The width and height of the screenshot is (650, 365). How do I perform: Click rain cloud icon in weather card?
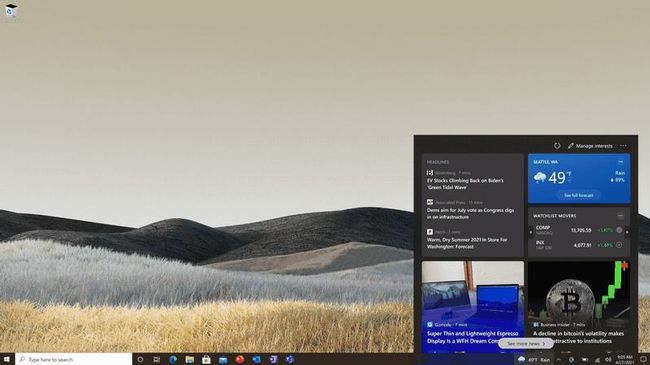tap(540, 178)
